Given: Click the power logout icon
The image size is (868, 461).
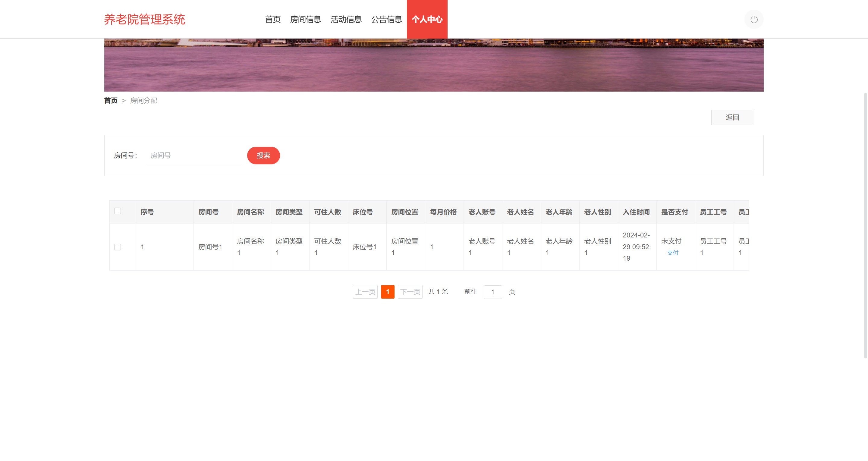Looking at the screenshot, I should pos(754,19).
